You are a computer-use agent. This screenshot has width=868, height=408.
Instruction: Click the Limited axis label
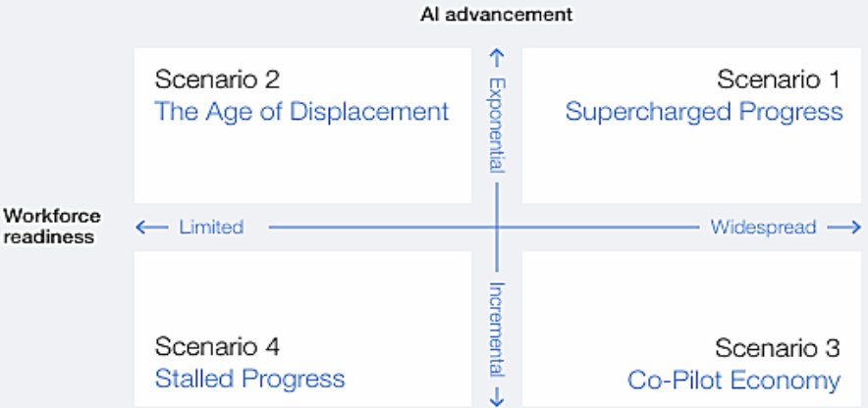pos(211,228)
